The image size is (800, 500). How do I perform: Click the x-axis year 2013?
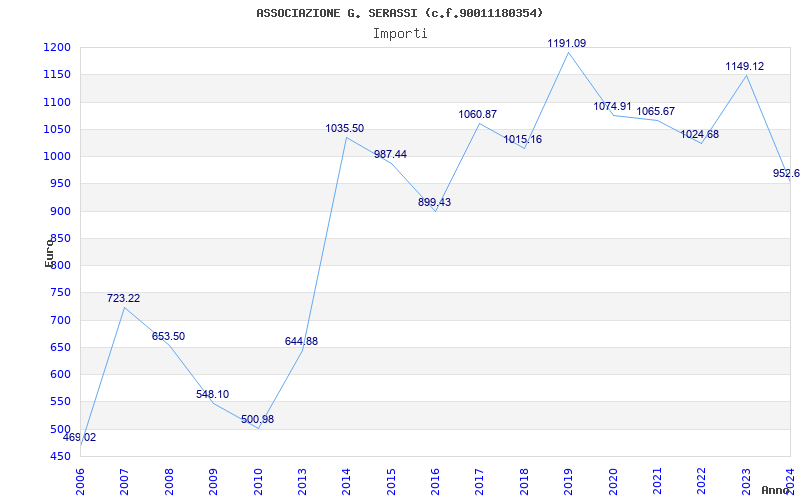[302, 482]
